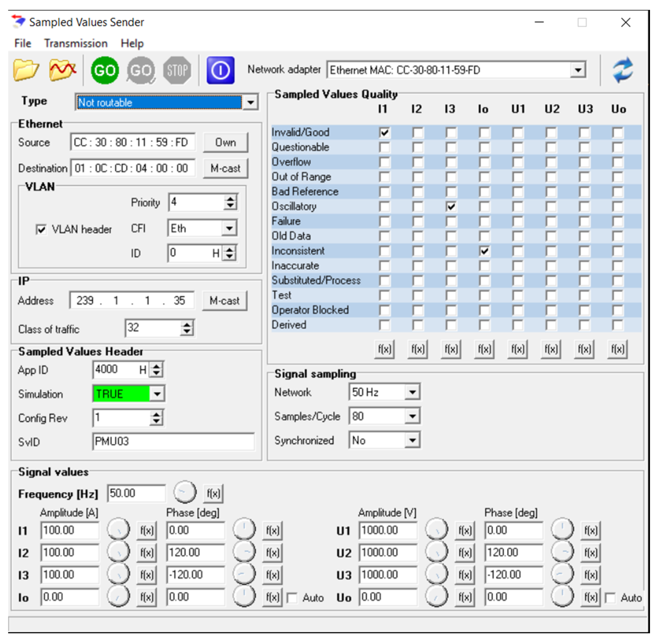Enable Auto checkbox beside Uo phase
This screenshot has height=644, width=661.
click(610, 598)
